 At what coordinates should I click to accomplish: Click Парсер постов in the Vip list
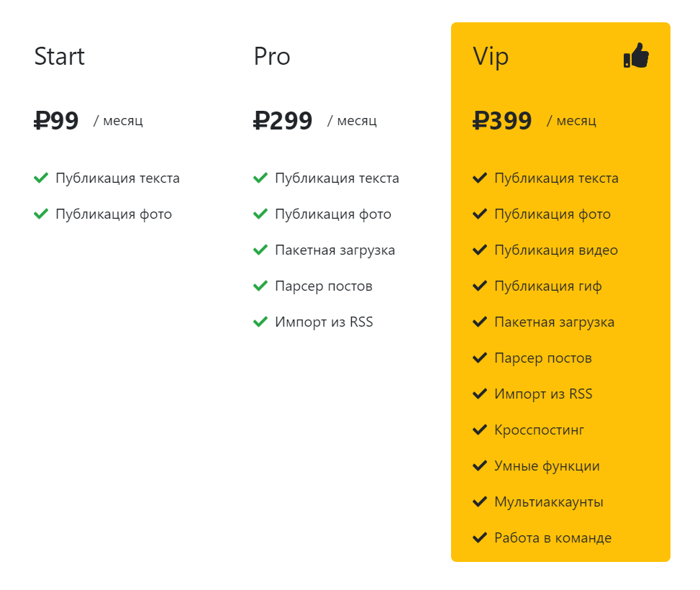coord(543,358)
